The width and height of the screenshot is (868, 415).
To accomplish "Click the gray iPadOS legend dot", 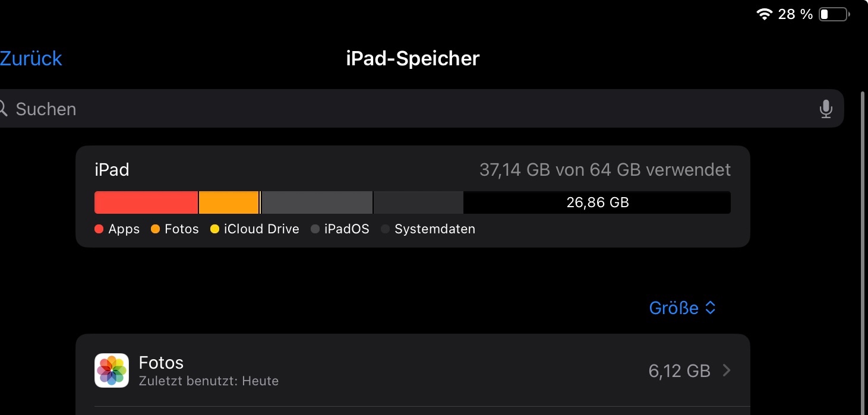I will (x=315, y=229).
